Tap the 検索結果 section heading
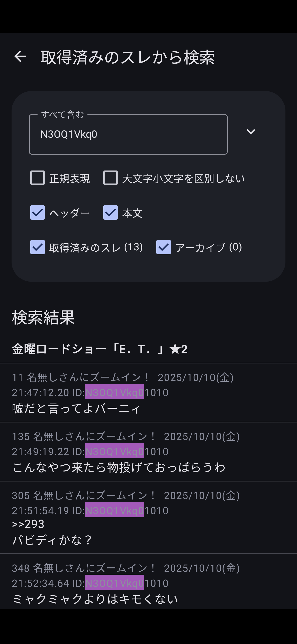Viewport: 297px width, 644px height. pyautogui.click(x=43, y=317)
